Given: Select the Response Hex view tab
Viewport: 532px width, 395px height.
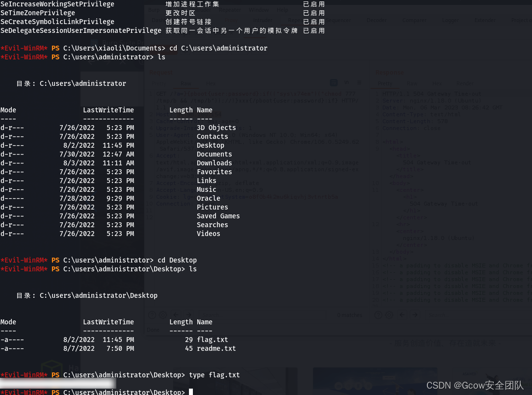Looking at the screenshot, I should pyautogui.click(x=437, y=83).
